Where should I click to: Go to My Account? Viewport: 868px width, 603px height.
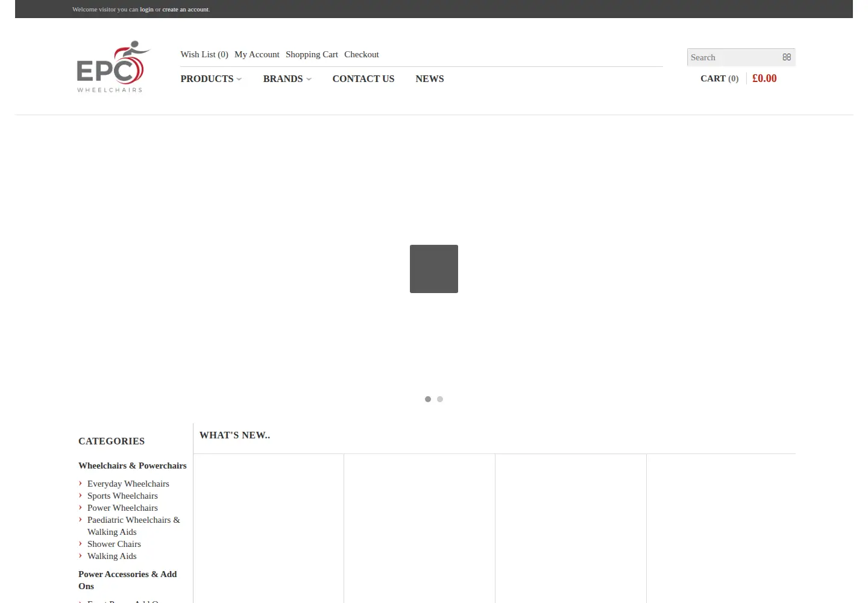[257, 54]
